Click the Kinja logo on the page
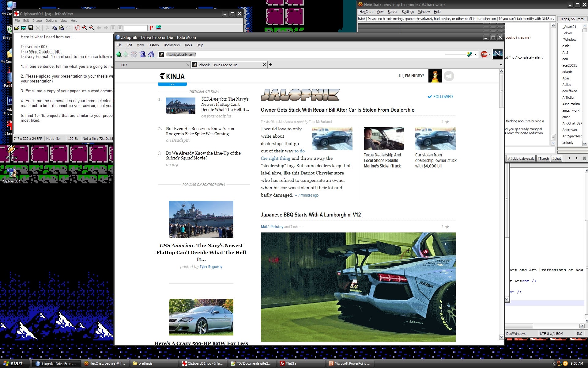 coord(172,76)
